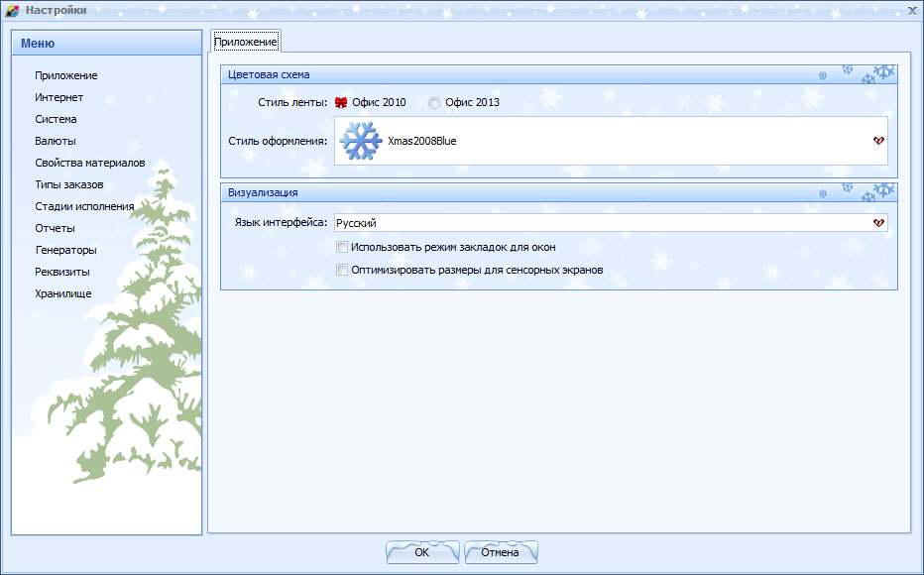Viewport: 924px width, 575px height.
Task: Open the Стиль оформления dropdown arrow
Action: click(878, 141)
